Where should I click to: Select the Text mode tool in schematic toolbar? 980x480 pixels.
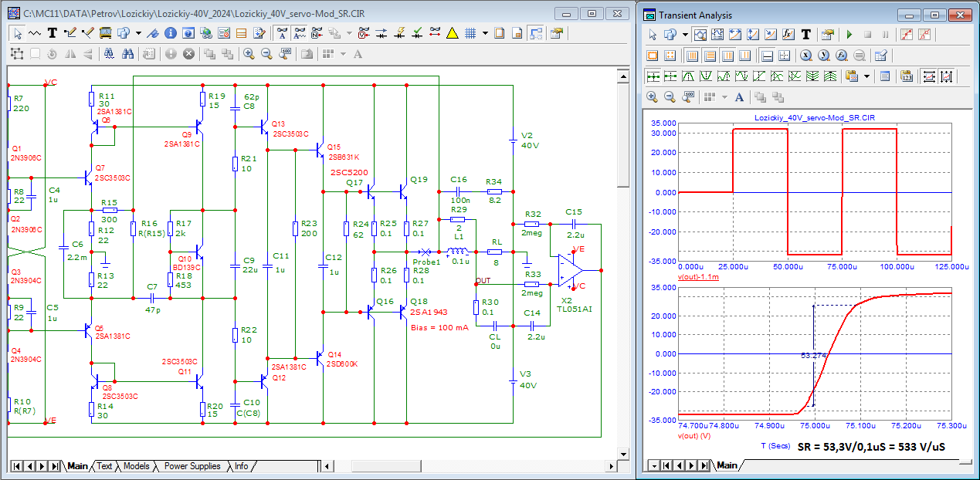tap(53, 33)
